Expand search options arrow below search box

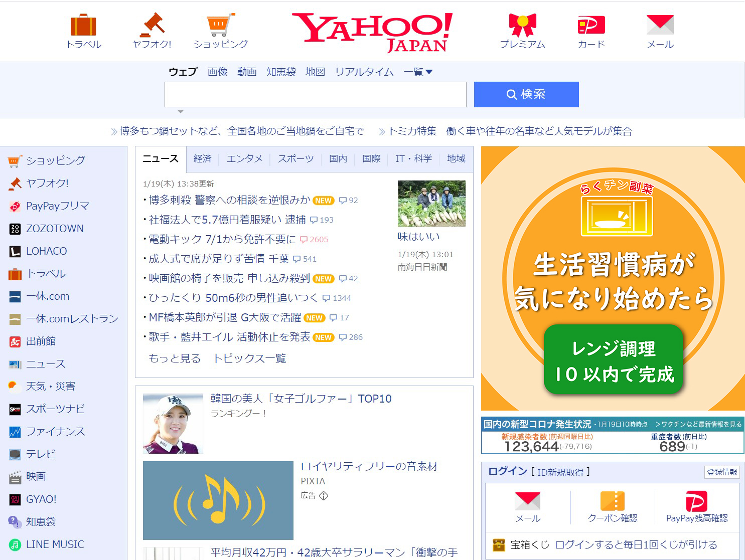[181, 111]
